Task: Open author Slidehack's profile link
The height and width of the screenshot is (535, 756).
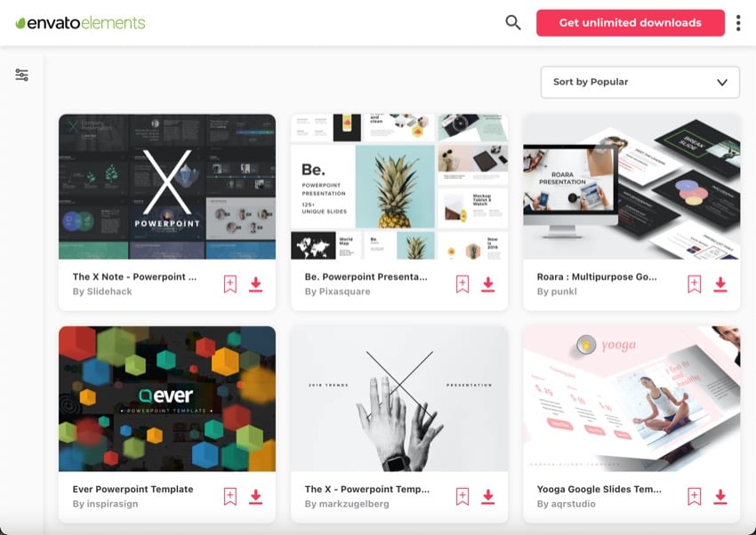Action: [102, 291]
